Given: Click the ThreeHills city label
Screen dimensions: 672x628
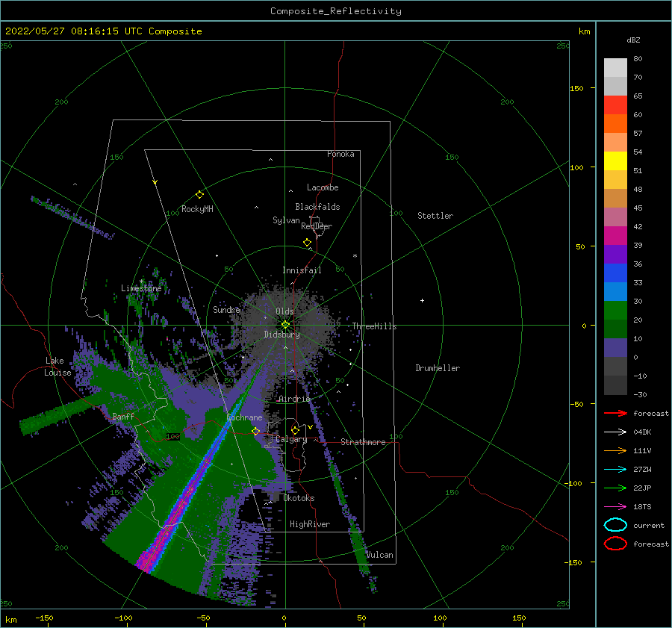Looking at the screenshot, I should (x=375, y=326).
